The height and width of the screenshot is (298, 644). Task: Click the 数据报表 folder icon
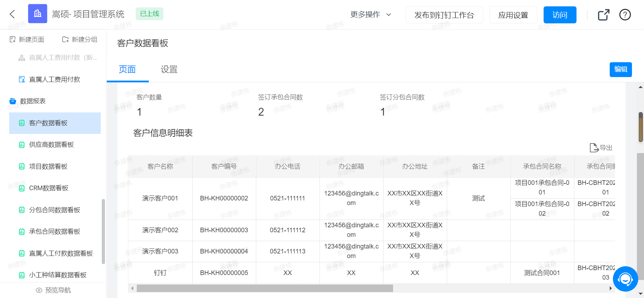13,101
